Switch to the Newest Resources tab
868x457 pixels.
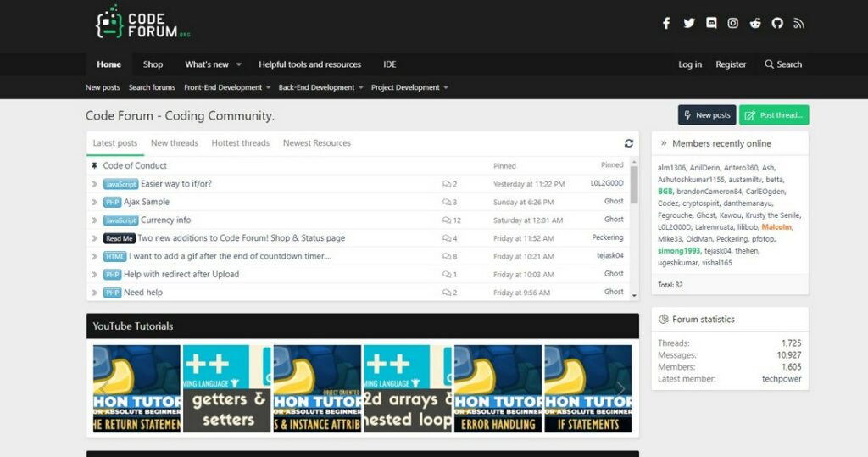(316, 143)
